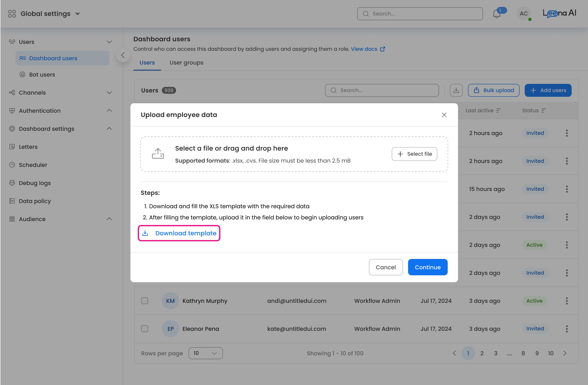Open row menu for Active 2 days ago row

coord(566,245)
